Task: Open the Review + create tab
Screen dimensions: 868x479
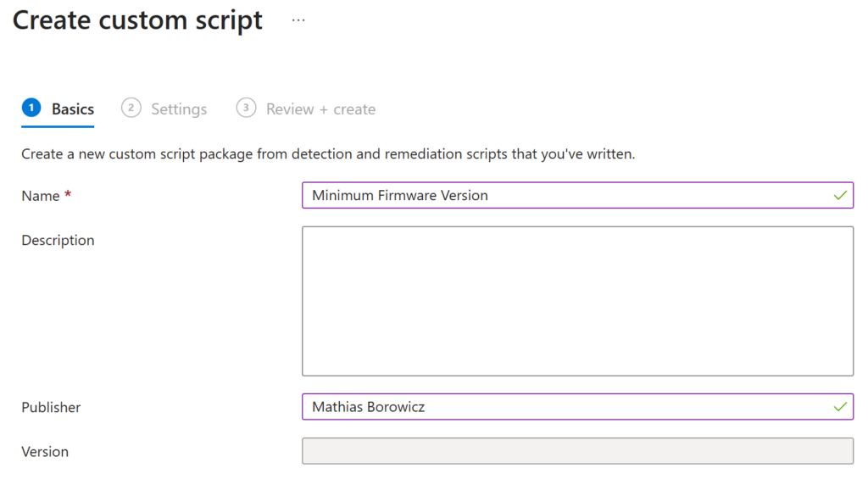Action: [320, 109]
